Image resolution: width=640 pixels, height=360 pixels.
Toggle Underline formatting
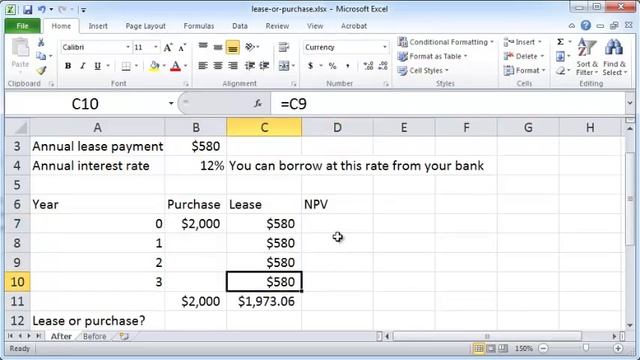tap(97, 66)
